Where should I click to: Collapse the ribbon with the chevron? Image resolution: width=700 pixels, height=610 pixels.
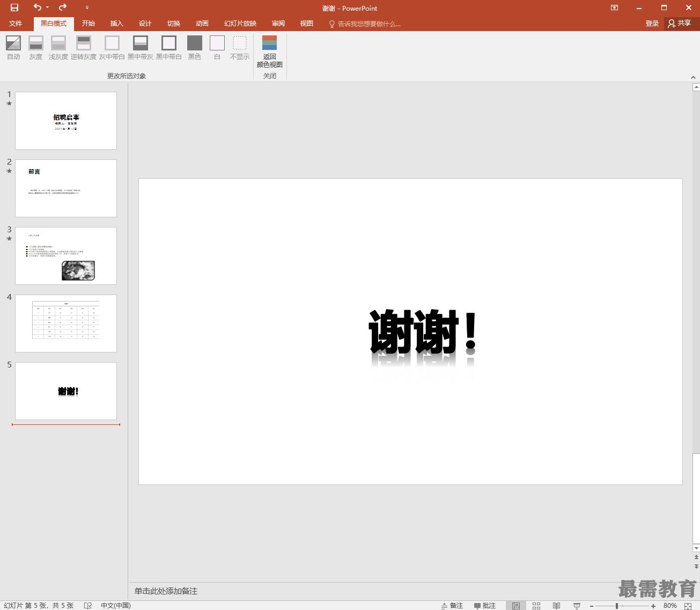click(693, 77)
